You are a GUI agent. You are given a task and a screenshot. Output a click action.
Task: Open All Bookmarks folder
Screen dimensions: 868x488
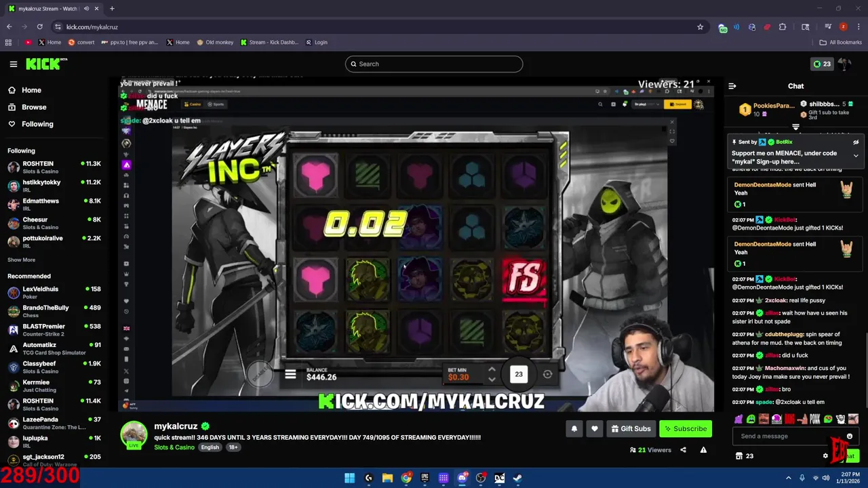coord(840,42)
